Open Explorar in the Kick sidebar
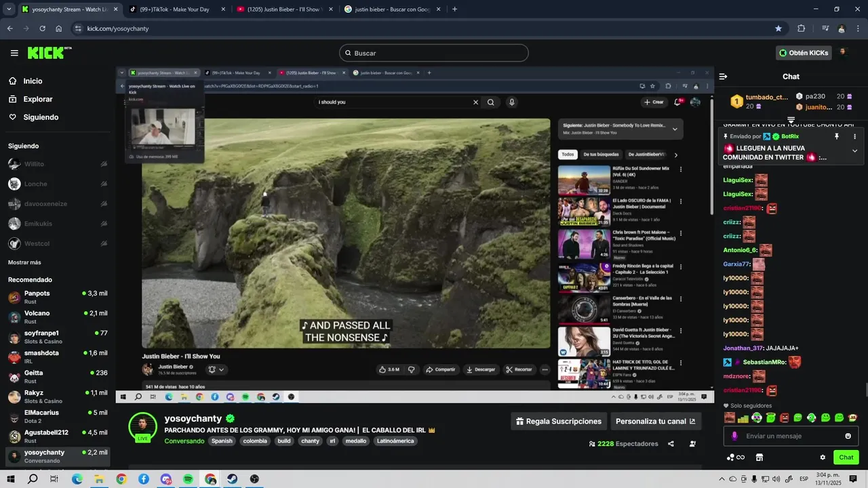 37,99
